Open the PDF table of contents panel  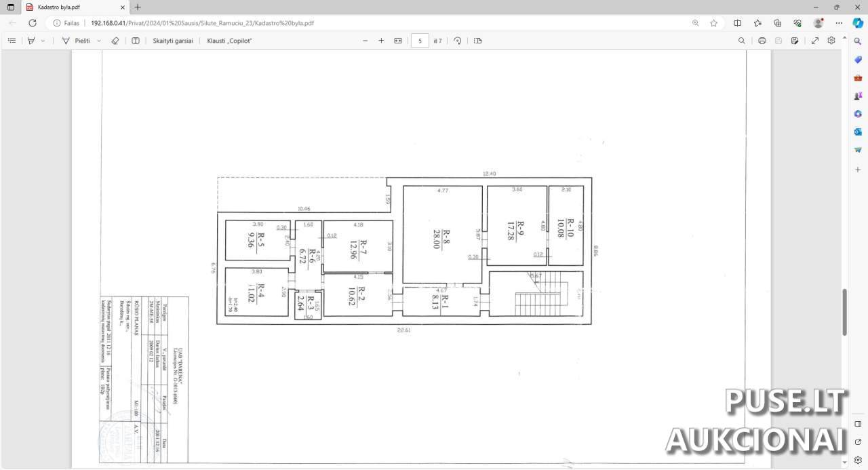pyautogui.click(x=12, y=41)
